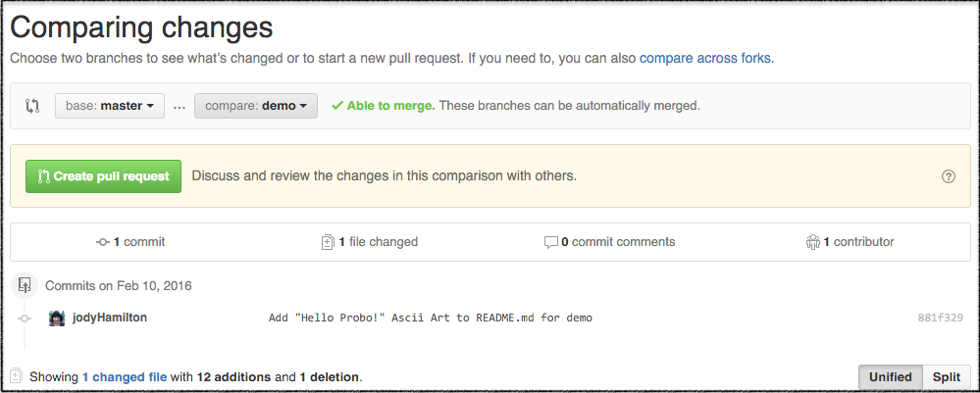
Task: Click the branch compare arrows icon
Action: [x=31, y=106]
